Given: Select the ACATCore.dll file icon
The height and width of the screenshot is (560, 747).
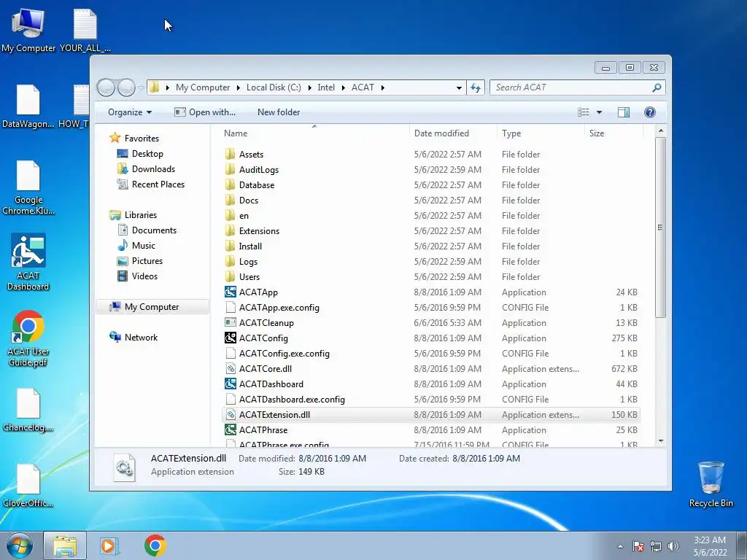Looking at the screenshot, I should pyautogui.click(x=231, y=368).
